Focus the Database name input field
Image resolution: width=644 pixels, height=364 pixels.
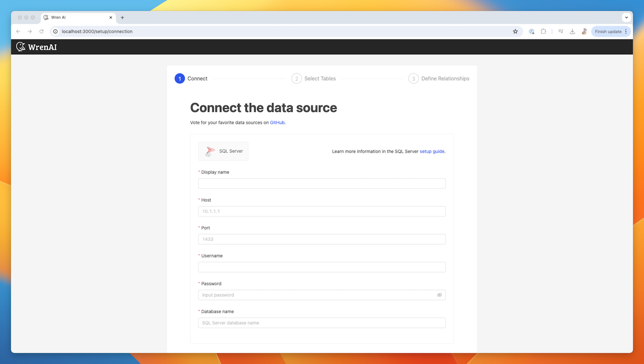click(x=322, y=323)
